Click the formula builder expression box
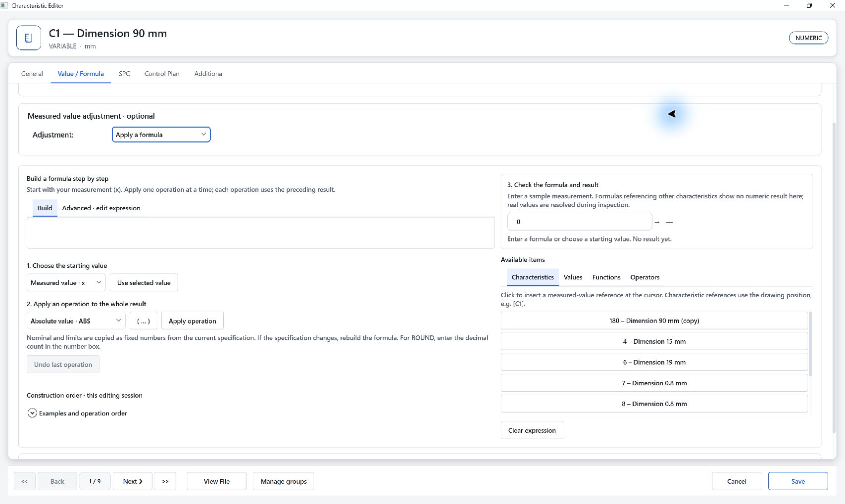This screenshot has height=504, width=845. (x=260, y=233)
